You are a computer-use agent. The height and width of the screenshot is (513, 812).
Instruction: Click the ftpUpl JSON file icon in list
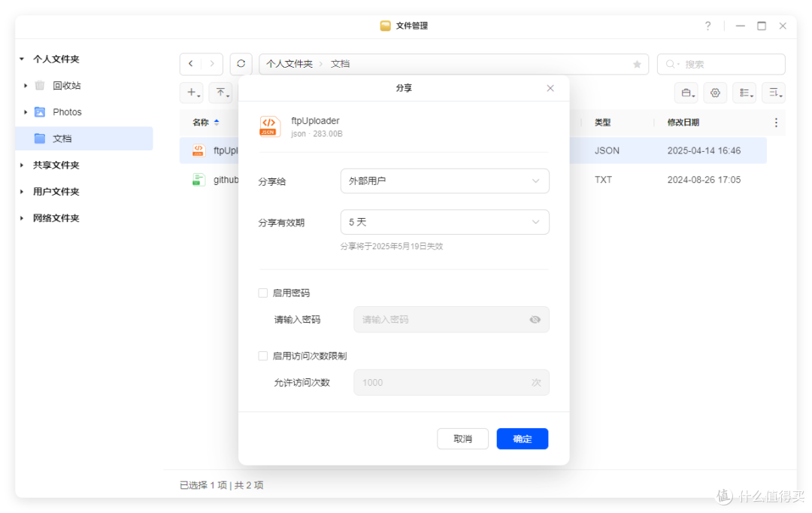pyautogui.click(x=198, y=150)
